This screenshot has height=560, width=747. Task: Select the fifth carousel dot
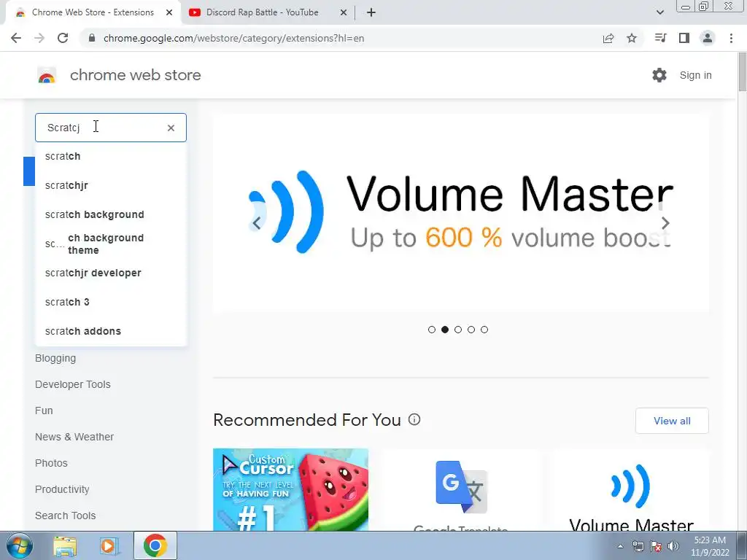click(x=484, y=330)
